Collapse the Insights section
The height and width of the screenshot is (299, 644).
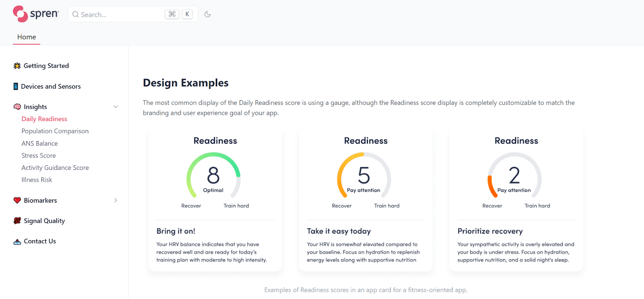[x=116, y=106]
